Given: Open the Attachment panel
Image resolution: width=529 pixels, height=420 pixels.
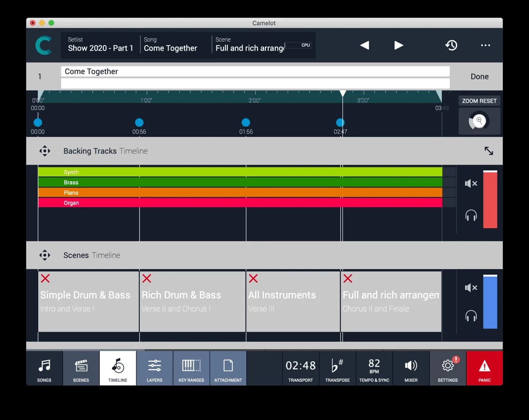Looking at the screenshot, I should coord(228,368).
